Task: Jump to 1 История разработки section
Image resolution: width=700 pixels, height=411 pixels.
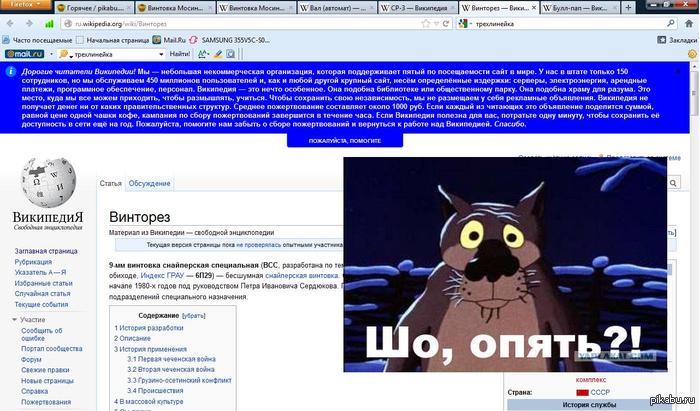Action: (x=149, y=328)
